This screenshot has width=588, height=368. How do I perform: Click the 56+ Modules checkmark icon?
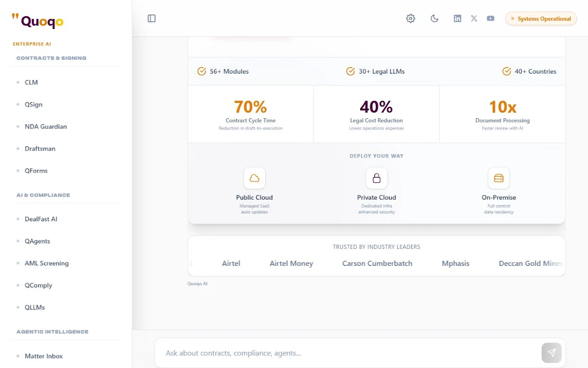click(x=201, y=71)
